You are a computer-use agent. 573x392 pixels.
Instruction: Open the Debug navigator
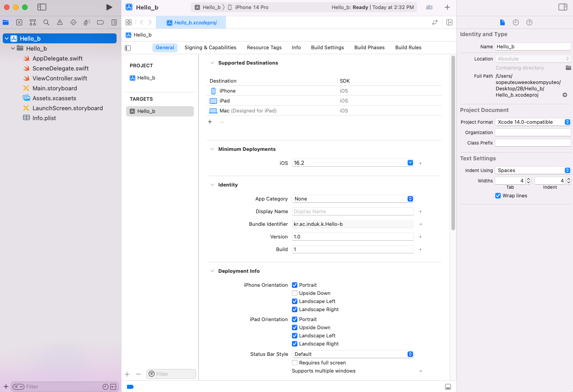click(x=87, y=22)
